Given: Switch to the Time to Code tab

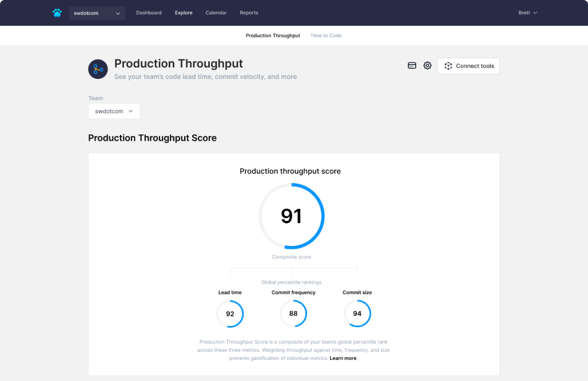Looking at the screenshot, I should 326,35.
